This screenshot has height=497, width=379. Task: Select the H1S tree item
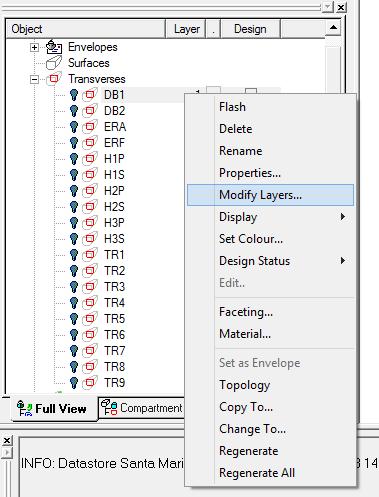tap(114, 175)
